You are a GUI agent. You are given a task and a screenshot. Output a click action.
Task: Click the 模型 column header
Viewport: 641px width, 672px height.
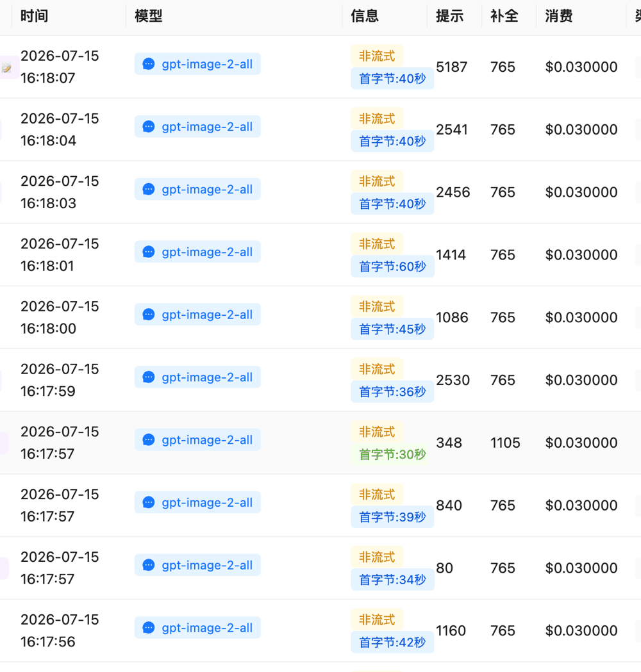click(148, 16)
